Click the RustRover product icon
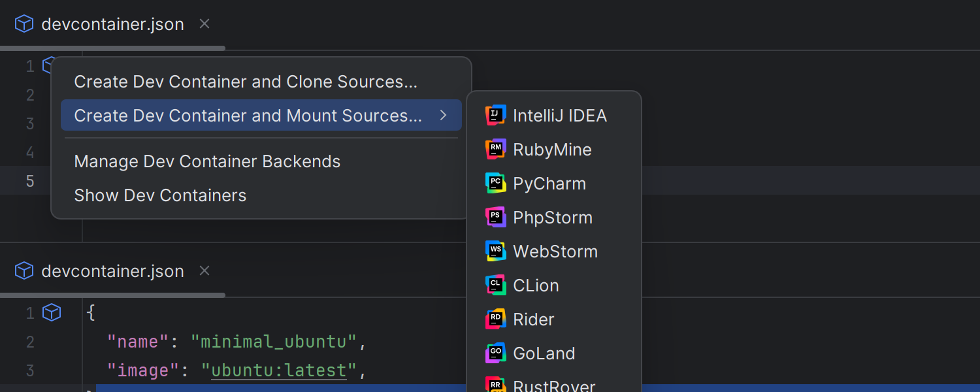The image size is (980, 392). pos(496,384)
